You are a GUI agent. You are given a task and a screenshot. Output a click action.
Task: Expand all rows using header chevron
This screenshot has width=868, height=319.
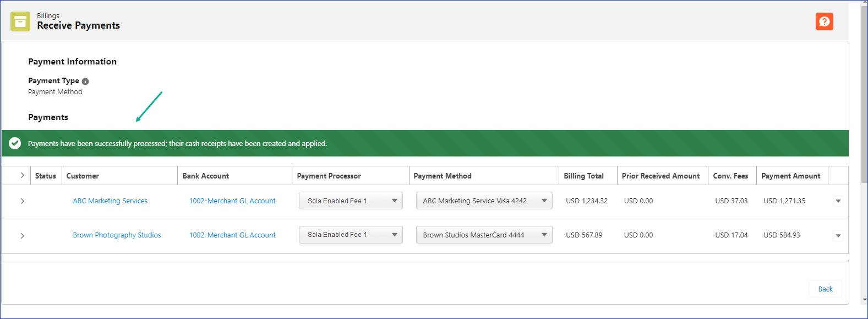[x=23, y=175]
